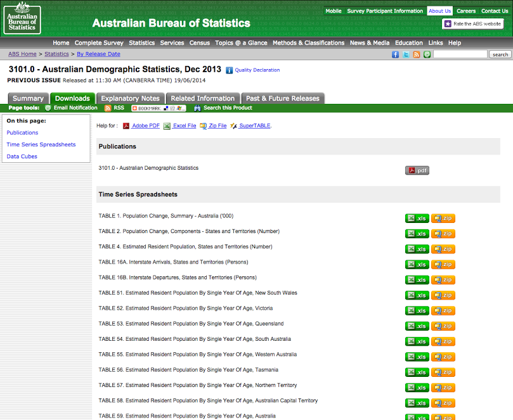The height and width of the screenshot is (420, 513).
Task: Click the search button
Action: tap(500, 54)
